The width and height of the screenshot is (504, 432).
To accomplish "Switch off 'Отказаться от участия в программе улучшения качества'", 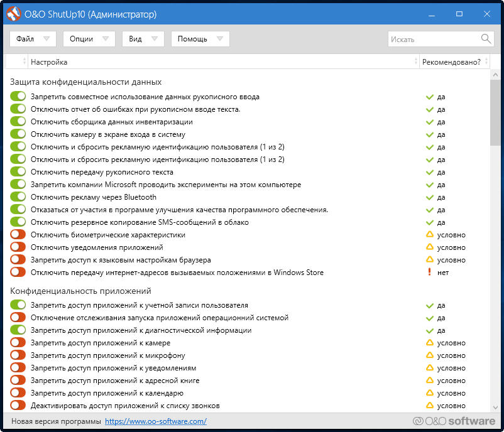I will 18,209.
